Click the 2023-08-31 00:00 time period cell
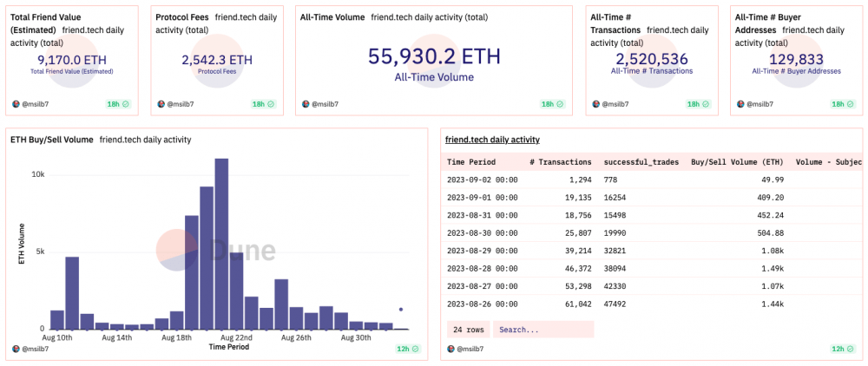868x366 pixels. pyautogui.click(x=482, y=215)
